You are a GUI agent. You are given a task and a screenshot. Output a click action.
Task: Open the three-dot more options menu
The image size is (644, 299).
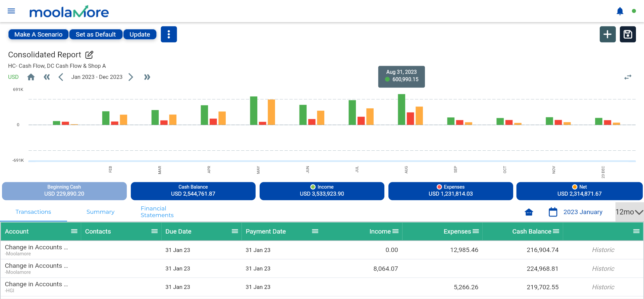[169, 34]
